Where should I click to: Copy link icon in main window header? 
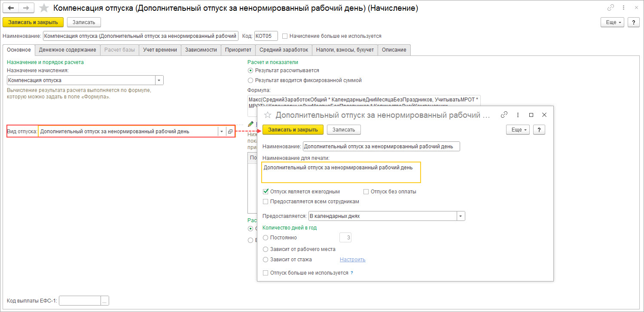pyautogui.click(x=610, y=8)
